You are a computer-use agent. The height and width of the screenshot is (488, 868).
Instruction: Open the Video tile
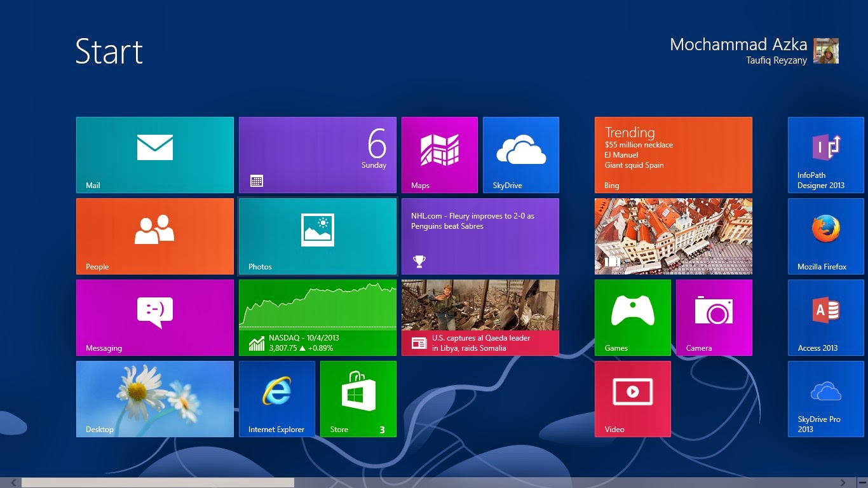(633, 399)
